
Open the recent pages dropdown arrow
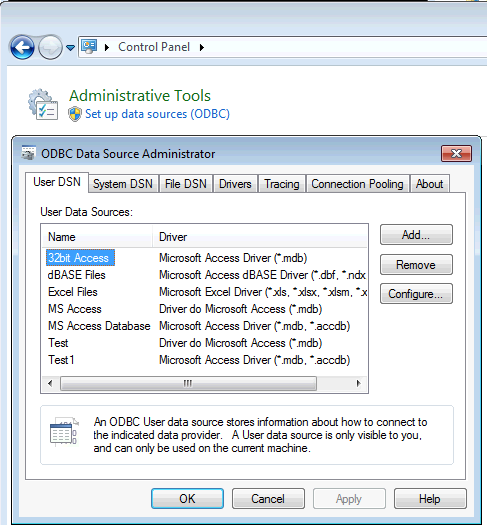[70, 48]
